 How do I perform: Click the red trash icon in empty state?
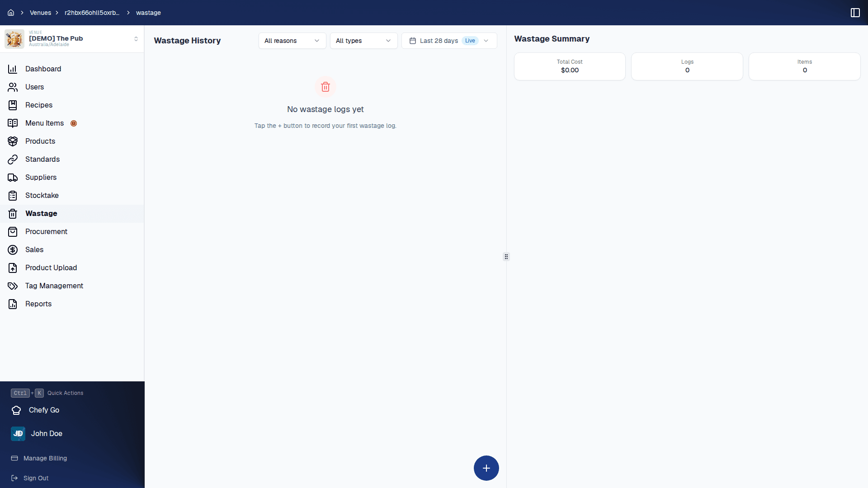pyautogui.click(x=325, y=87)
